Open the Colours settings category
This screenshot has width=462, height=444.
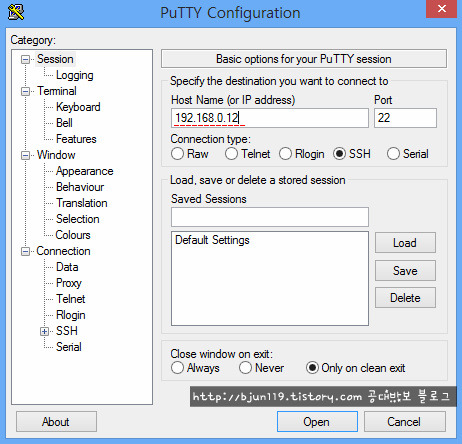[x=73, y=235]
